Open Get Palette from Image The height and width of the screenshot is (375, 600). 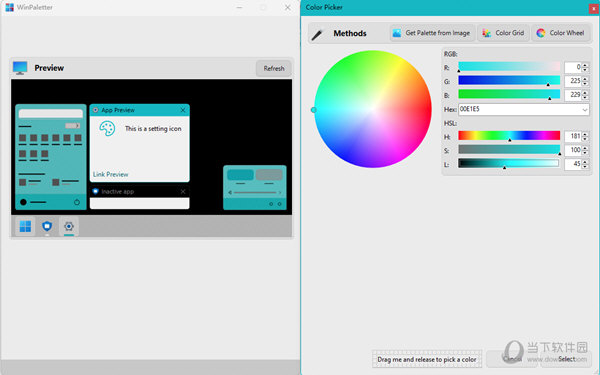pyautogui.click(x=432, y=33)
